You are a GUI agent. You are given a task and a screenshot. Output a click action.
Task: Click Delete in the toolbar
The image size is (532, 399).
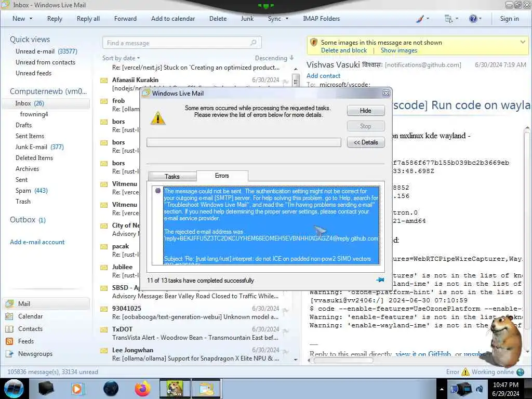tap(218, 19)
